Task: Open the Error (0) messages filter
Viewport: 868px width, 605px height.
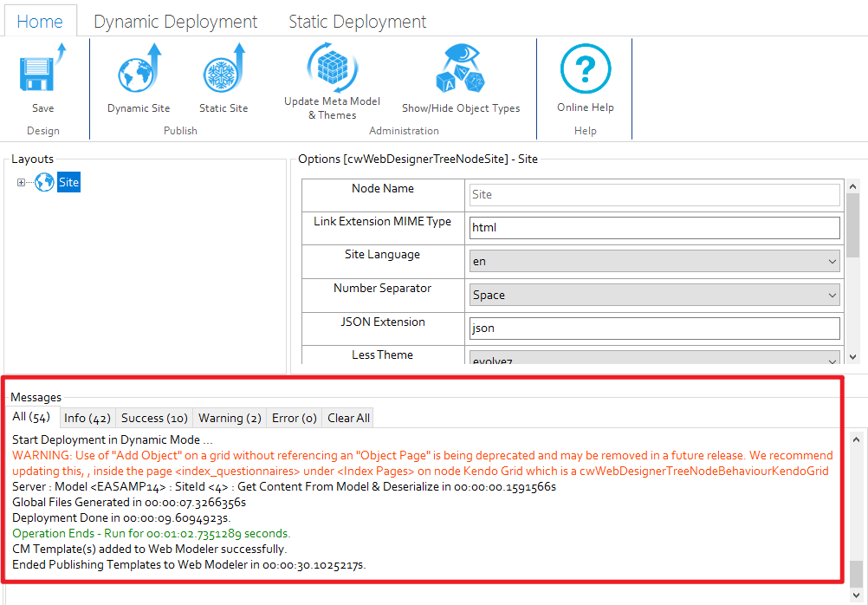Action: [293, 417]
